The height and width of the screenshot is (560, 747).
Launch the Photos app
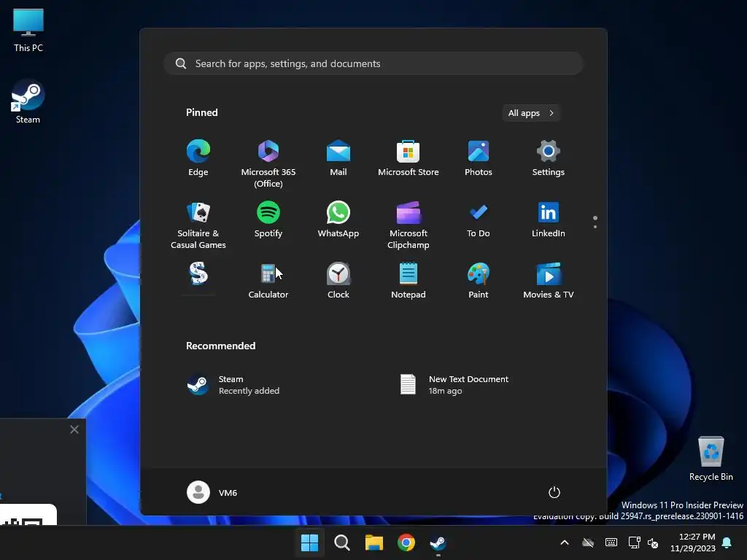click(479, 159)
